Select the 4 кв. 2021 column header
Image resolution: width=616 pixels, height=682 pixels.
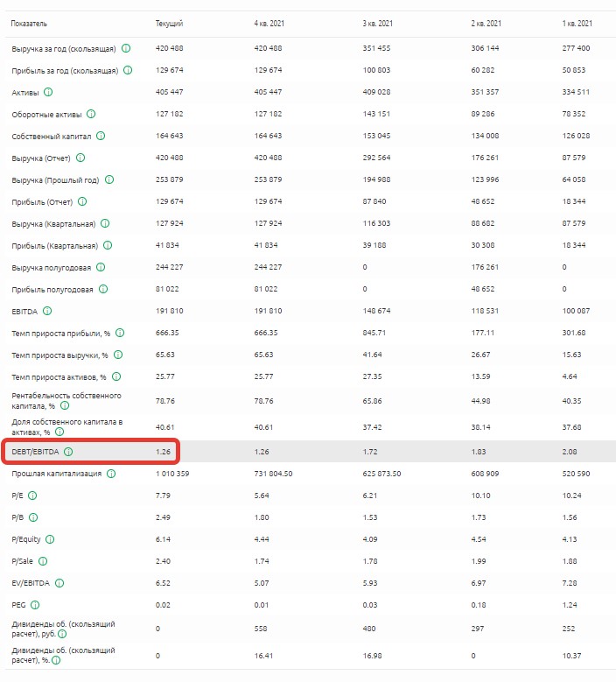point(269,23)
